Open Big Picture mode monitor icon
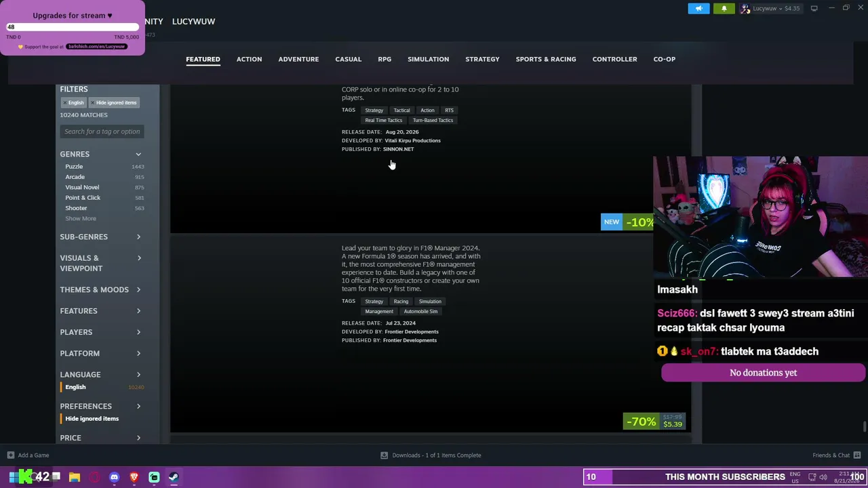Viewport: 868px width, 488px height. (x=814, y=8)
